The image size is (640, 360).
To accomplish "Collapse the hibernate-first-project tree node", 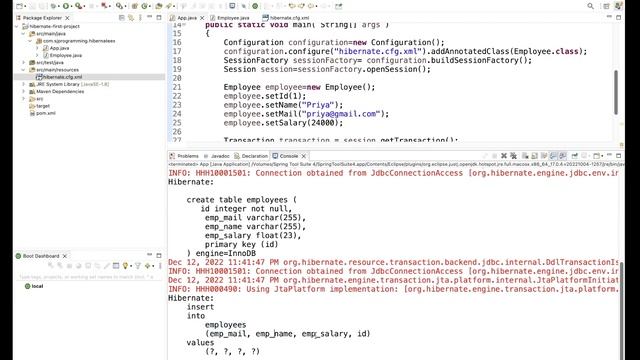I will point(17,26).
